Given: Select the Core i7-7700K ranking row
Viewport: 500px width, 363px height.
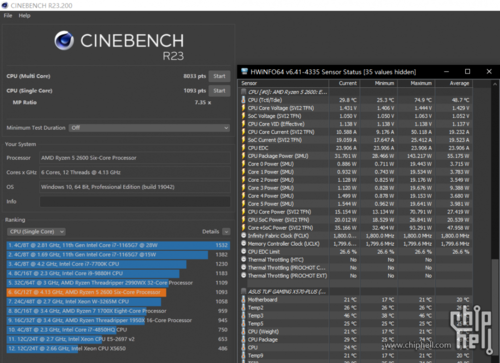Looking at the screenshot, I should click(118, 264).
